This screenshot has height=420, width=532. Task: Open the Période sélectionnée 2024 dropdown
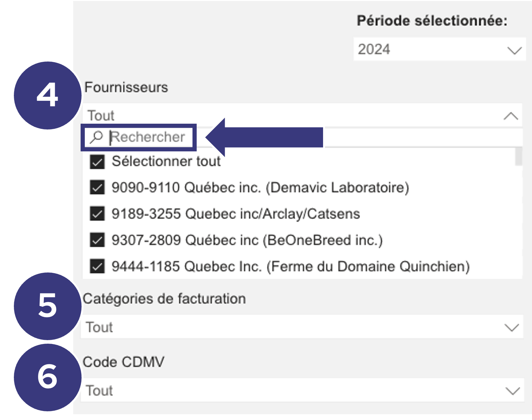(x=439, y=49)
